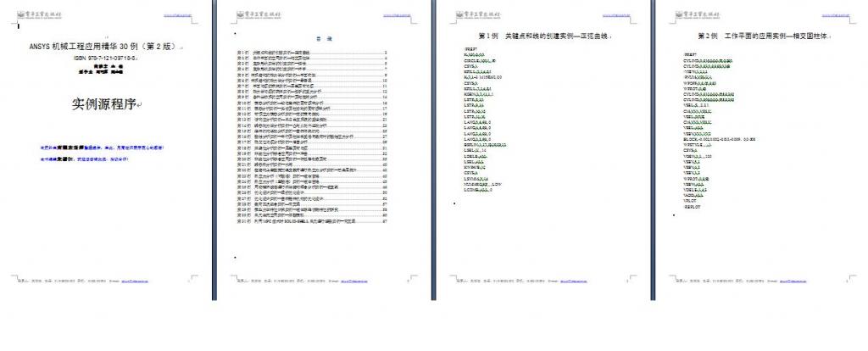Click the BLOCK command line on 第2例 page

(719, 140)
